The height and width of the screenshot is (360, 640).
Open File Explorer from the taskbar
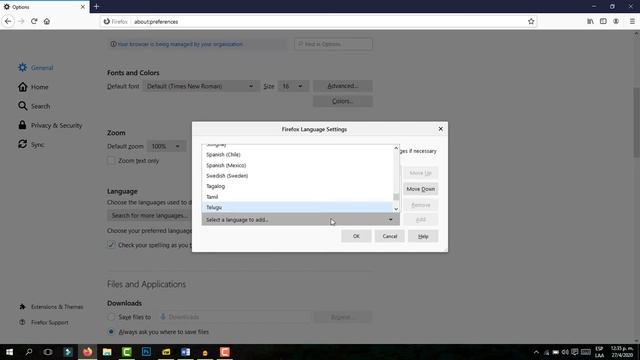pyautogui.click(x=107, y=352)
